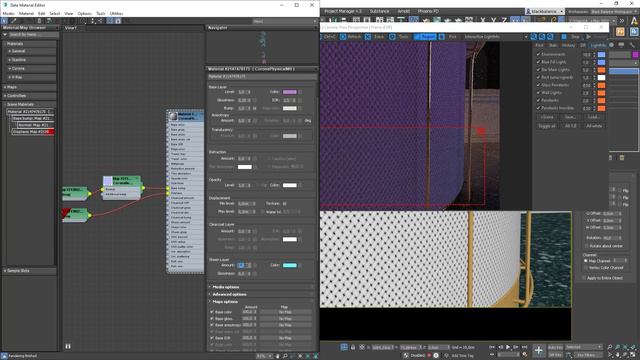The width and height of the screenshot is (640, 360).
Task: Toggle the Environment light checkbox
Action: tap(538, 54)
